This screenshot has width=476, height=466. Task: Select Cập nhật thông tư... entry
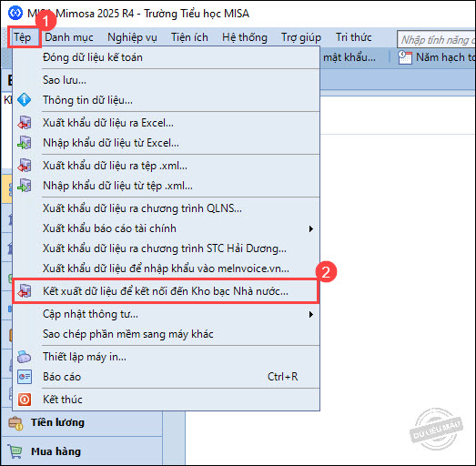(x=167, y=314)
